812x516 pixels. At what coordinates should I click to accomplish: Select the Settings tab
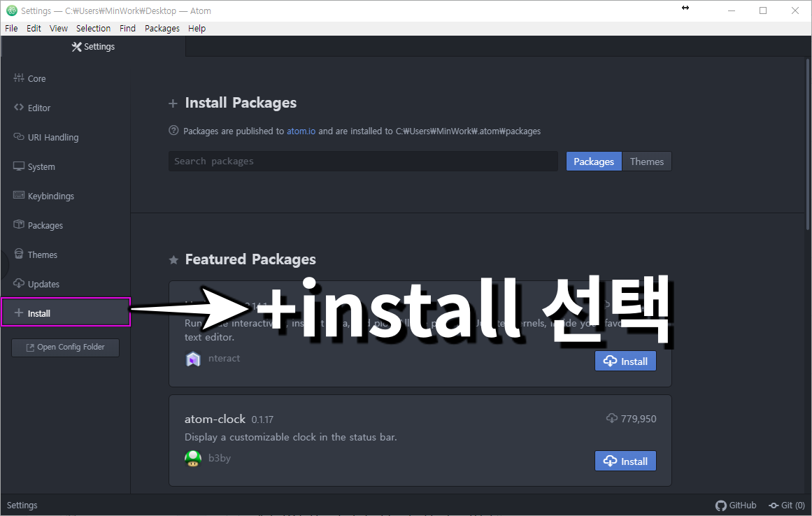coord(93,47)
